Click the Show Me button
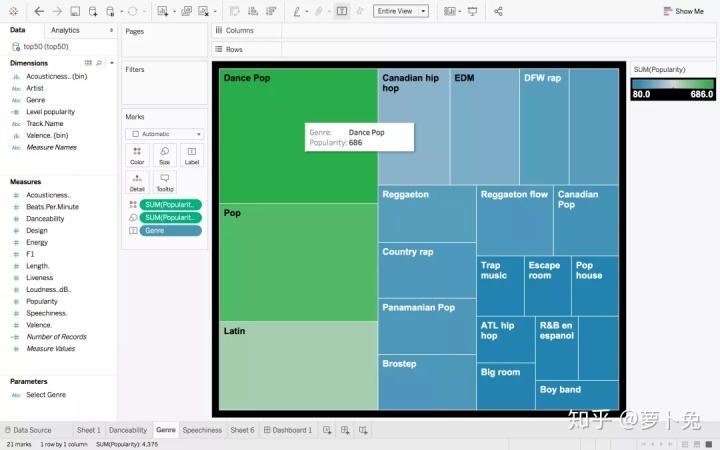Screen dimensions: 720x450 [683, 11]
